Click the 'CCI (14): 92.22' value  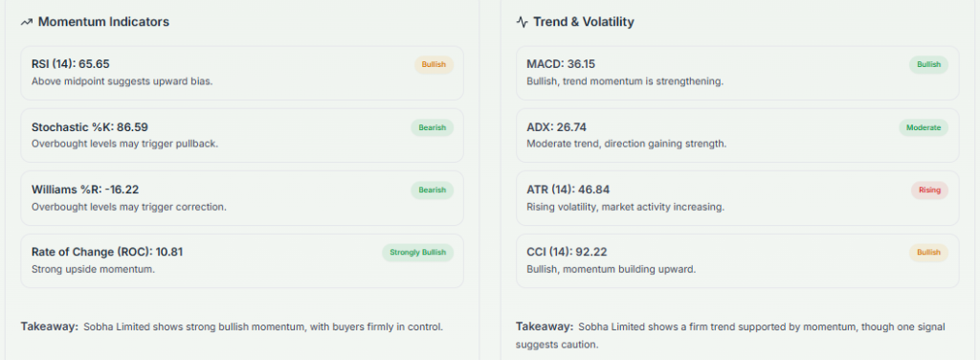567,252
